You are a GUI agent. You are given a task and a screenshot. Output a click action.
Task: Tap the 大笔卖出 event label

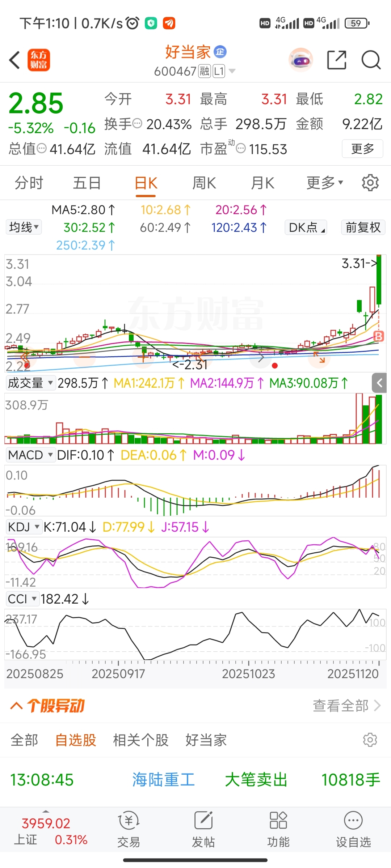256,780
